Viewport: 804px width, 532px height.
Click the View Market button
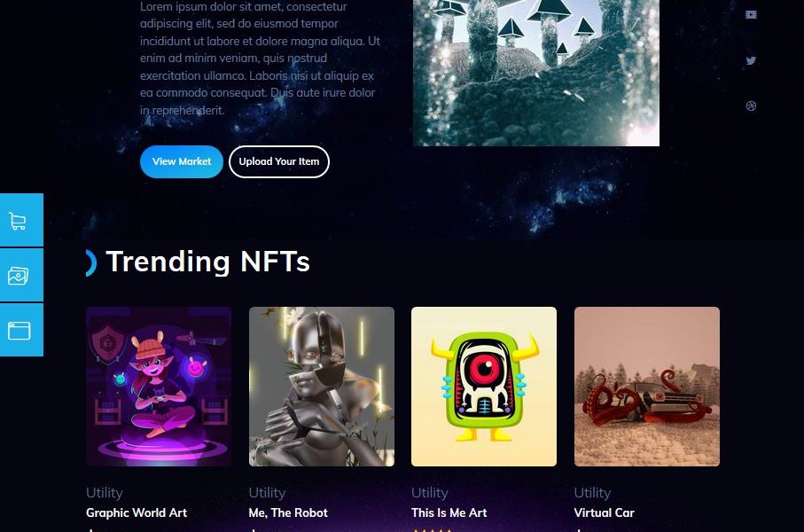pos(182,161)
